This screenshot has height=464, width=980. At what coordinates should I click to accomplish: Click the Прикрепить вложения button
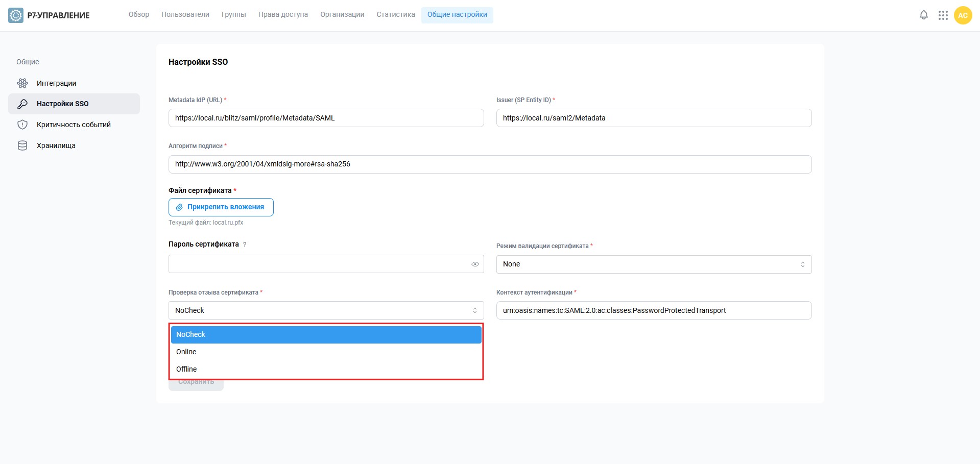tap(221, 207)
